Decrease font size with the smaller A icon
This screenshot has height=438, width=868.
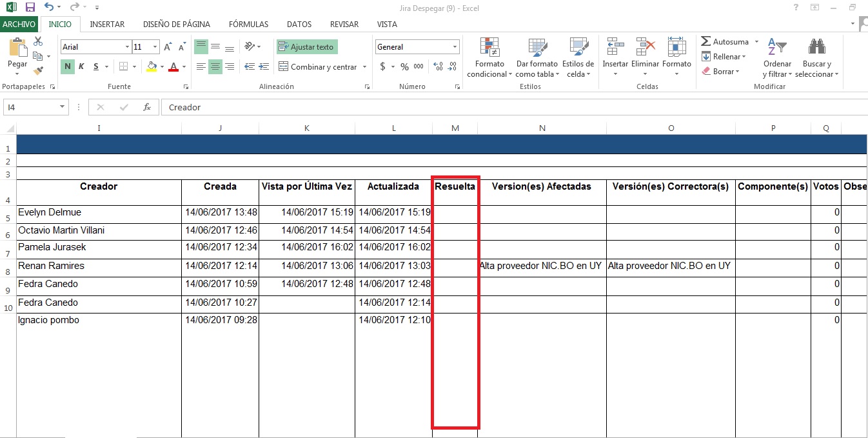coord(182,47)
